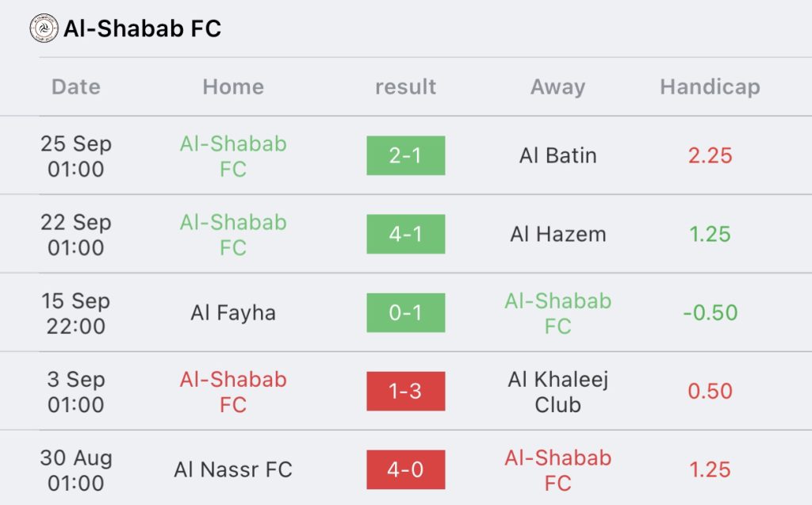Open the red 1-3 result badge
The image size is (812, 505).
tap(405, 391)
